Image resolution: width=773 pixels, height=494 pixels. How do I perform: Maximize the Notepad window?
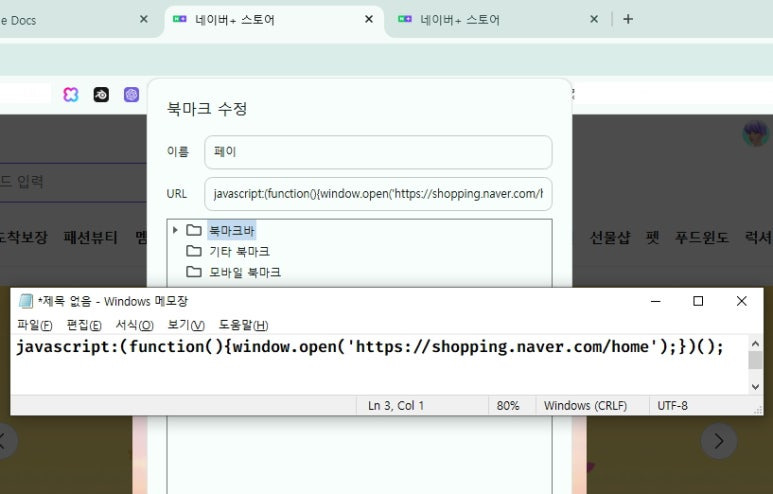(698, 301)
